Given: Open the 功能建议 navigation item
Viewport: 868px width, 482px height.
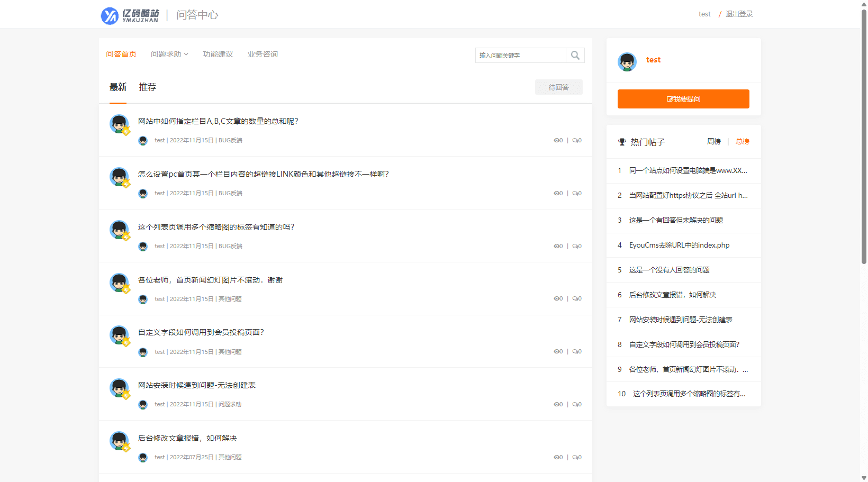Looking at the screenshot, I should coord(218,53).
